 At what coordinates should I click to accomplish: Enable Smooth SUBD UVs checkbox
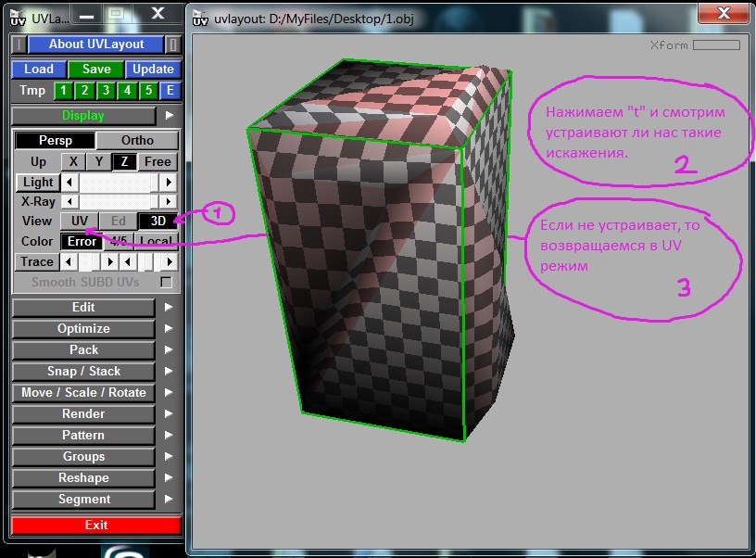167,282
